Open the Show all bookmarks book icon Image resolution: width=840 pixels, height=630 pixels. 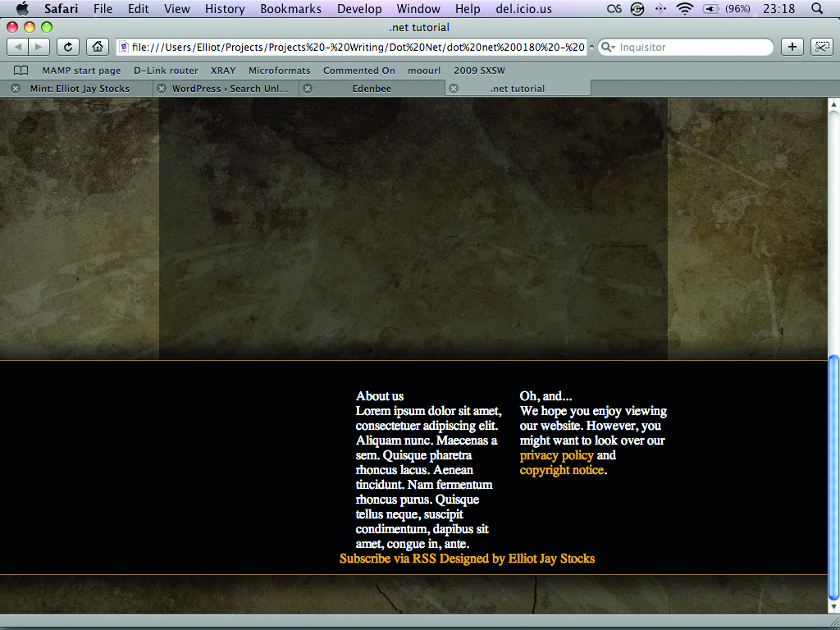click(x=21, y=71)
